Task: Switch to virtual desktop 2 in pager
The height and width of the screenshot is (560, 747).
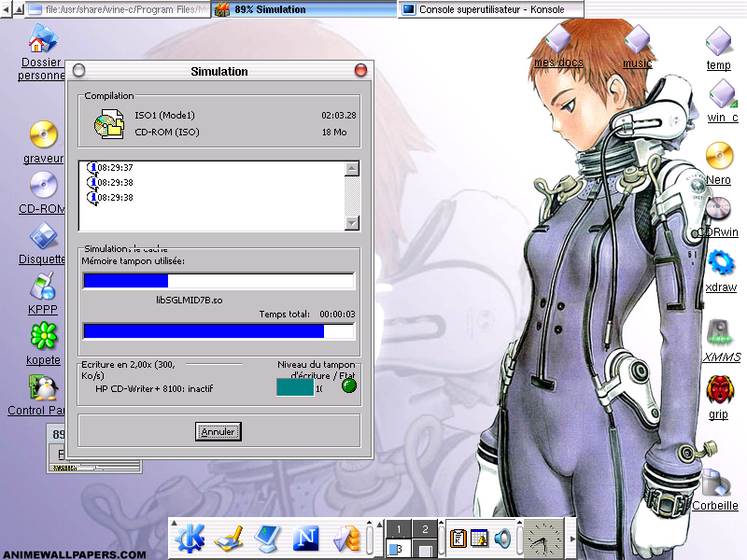Action: point(425,529)
